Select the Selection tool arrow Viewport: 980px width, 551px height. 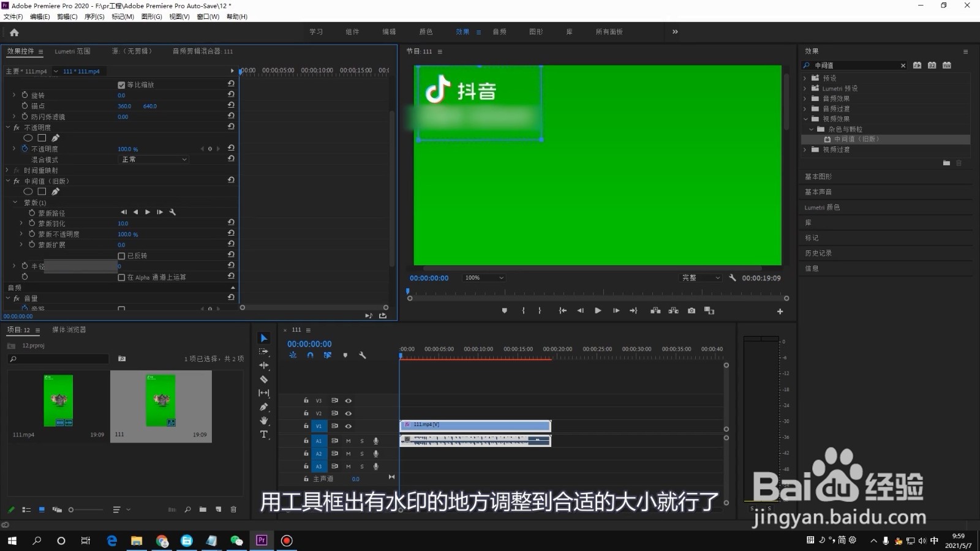264,338
